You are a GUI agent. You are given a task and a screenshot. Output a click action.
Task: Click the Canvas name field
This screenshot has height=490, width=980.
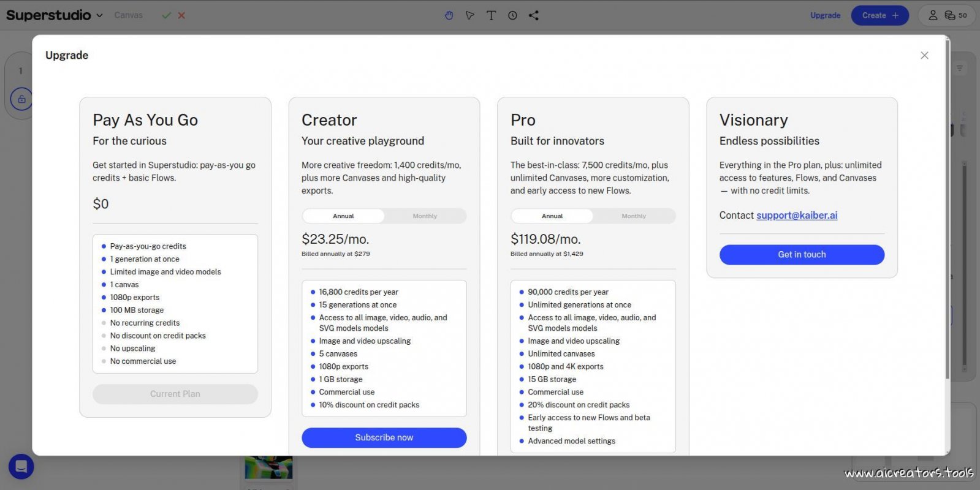tap(128, 15)
